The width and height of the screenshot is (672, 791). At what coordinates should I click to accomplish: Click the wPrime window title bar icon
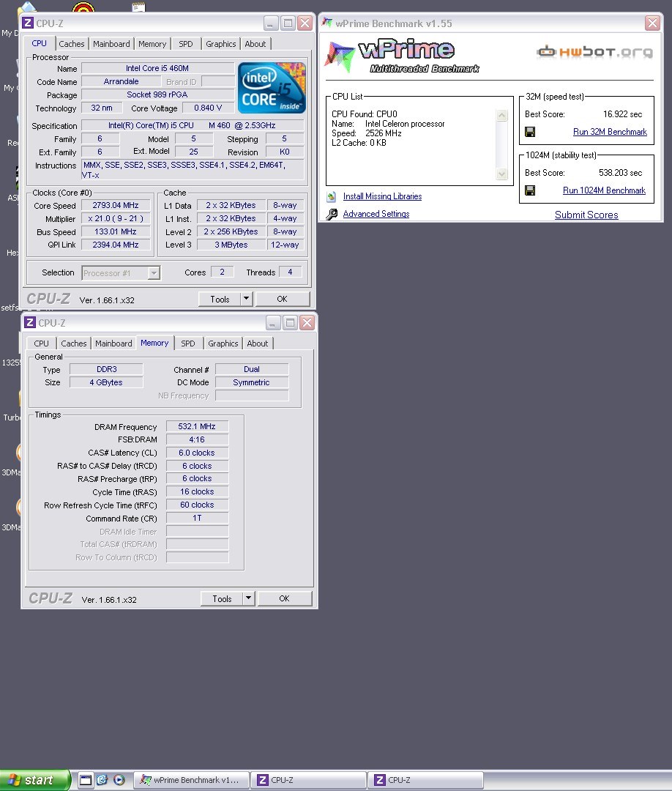coord(328,23)
